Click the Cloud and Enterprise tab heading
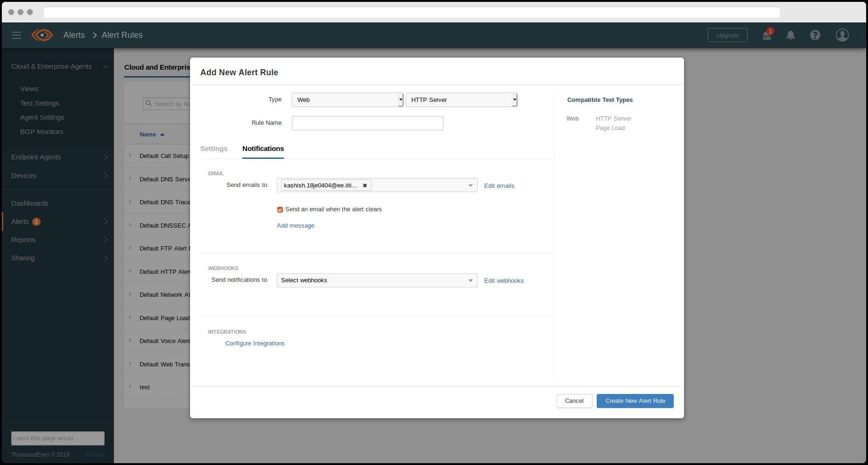 157,67
